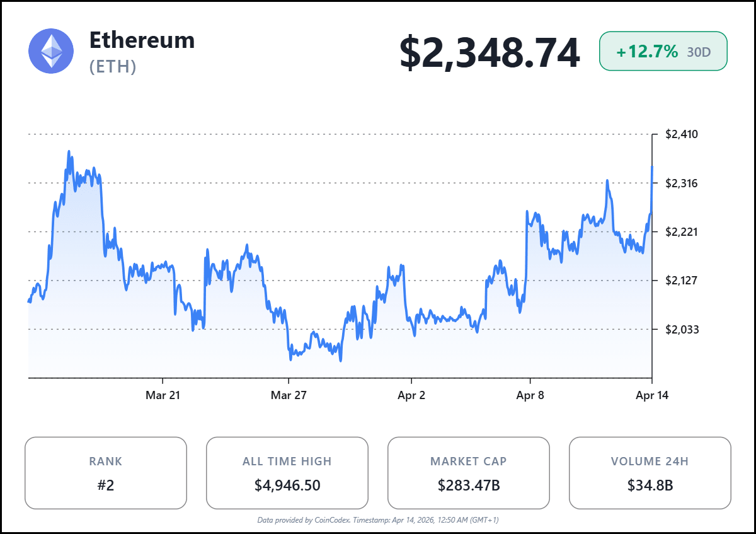Click the Apr 14 date axis label
Image resolution: width=756 pixels, height=534 pixels.
click(x=651, y=395)
